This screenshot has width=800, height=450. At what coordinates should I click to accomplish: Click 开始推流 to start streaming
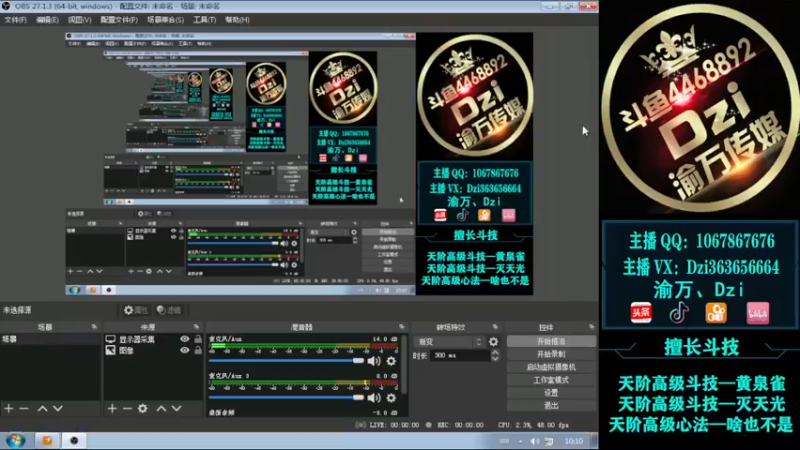coord(551,341)
